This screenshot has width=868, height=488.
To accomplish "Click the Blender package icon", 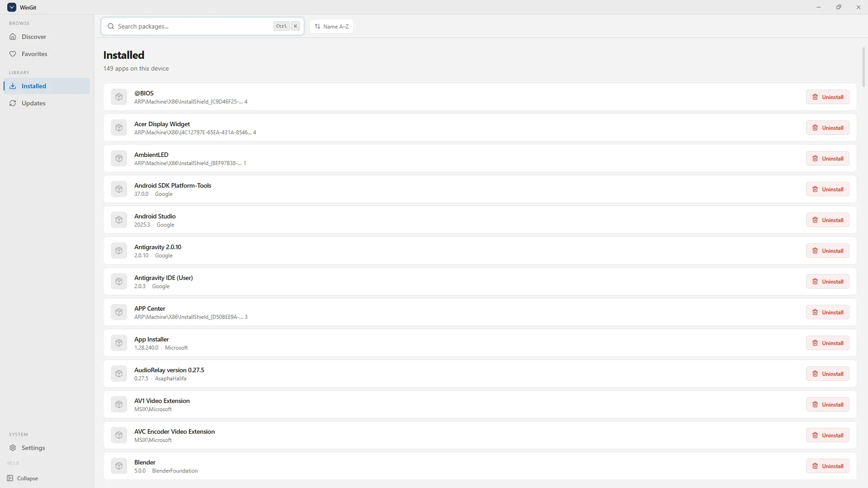I will pos(119,466).
